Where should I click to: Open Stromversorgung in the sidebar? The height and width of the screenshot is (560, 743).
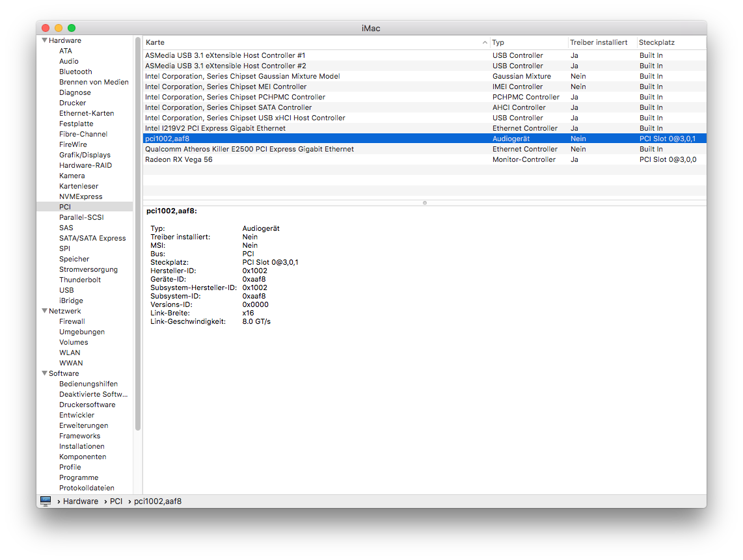click(x=88, y=269)
